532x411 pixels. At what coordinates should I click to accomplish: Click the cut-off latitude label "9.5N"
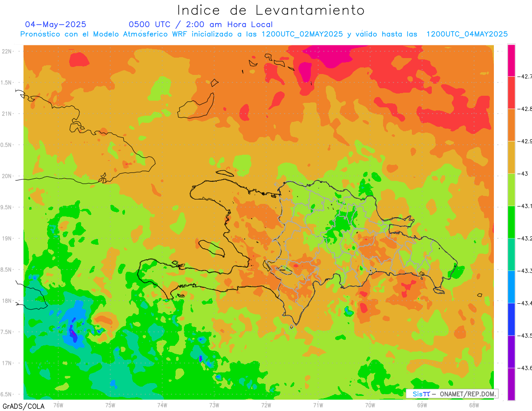click(6, 207)
